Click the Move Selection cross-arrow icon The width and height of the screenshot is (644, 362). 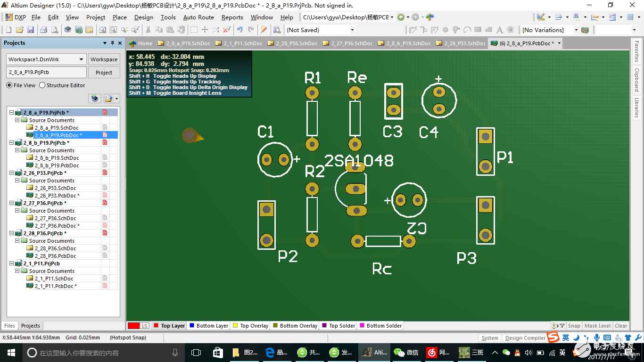[205, 30]
